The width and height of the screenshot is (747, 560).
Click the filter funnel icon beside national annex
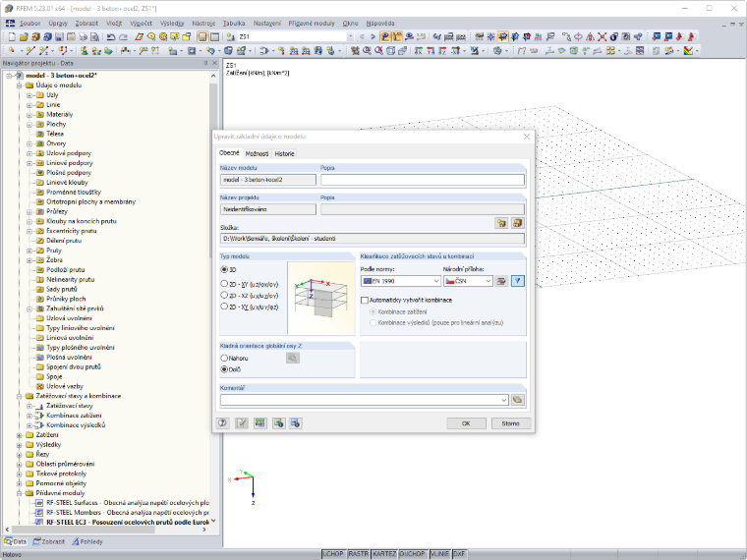click(517, 281)
